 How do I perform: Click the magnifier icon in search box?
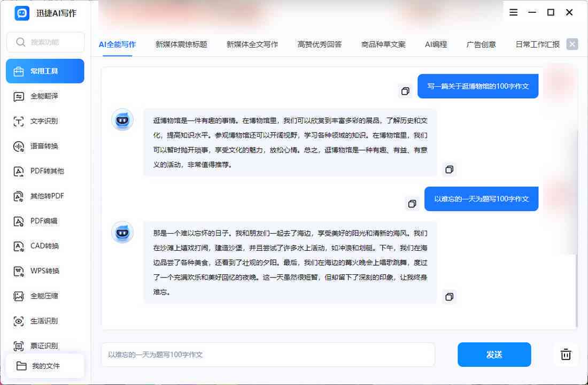[21, 42]
